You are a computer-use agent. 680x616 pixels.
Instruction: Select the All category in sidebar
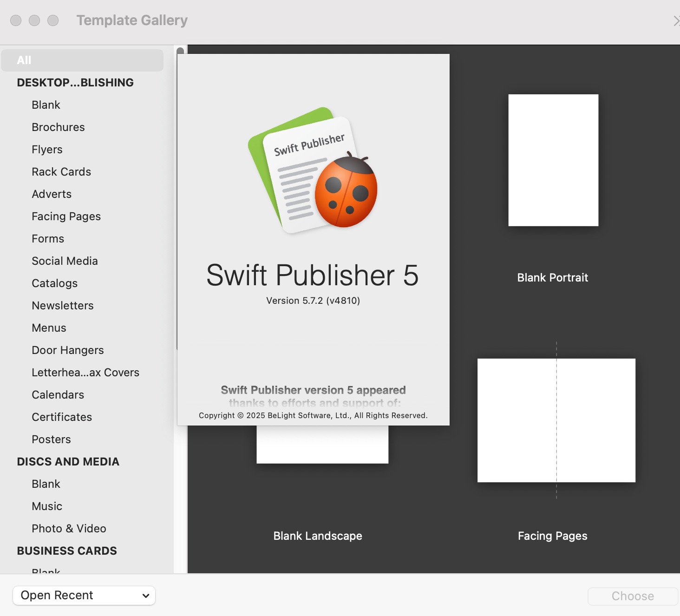tap(82, 60)
